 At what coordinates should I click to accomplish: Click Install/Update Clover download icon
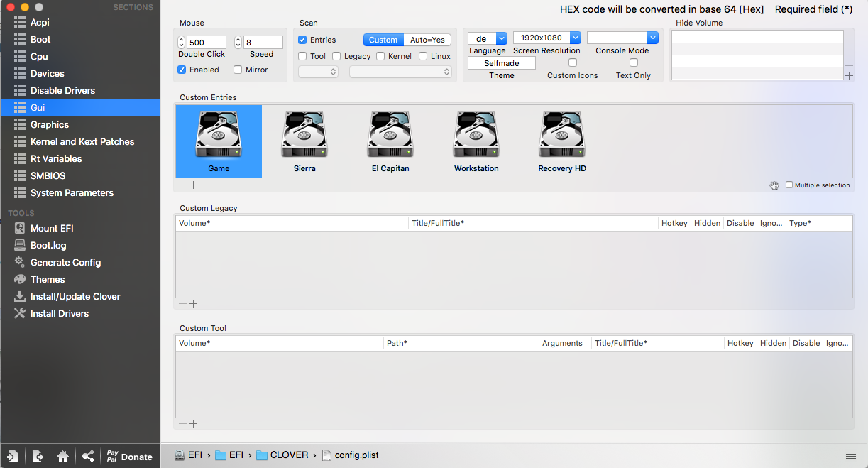[x=20, y=296]
